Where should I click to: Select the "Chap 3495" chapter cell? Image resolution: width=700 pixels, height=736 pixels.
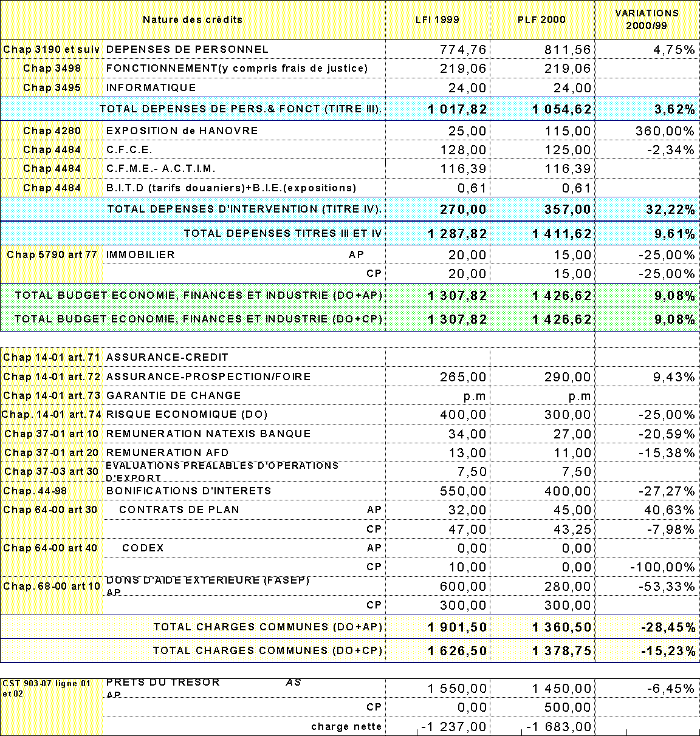pyautogui.click(x=52, y=87)
